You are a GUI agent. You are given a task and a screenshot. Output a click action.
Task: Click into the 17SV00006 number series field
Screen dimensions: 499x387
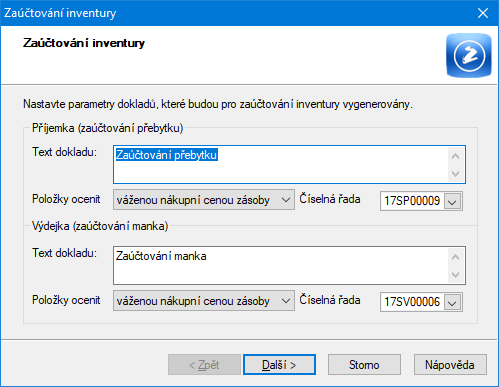point(412,302)
